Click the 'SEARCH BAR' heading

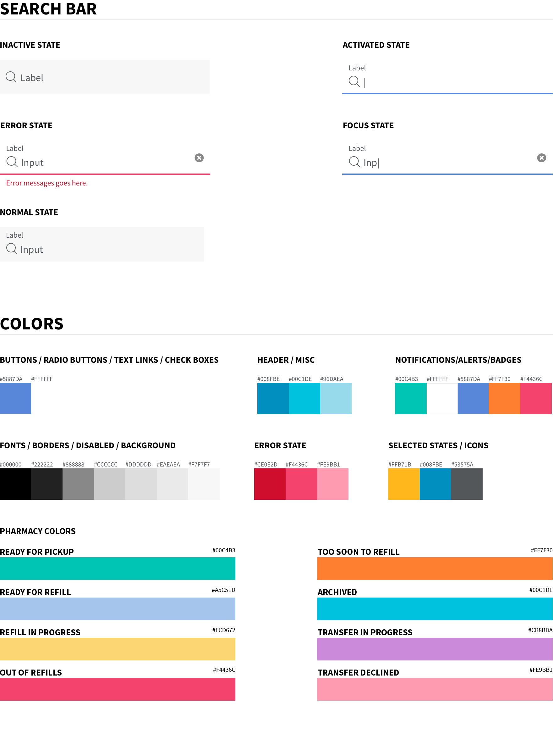point(48,9)
